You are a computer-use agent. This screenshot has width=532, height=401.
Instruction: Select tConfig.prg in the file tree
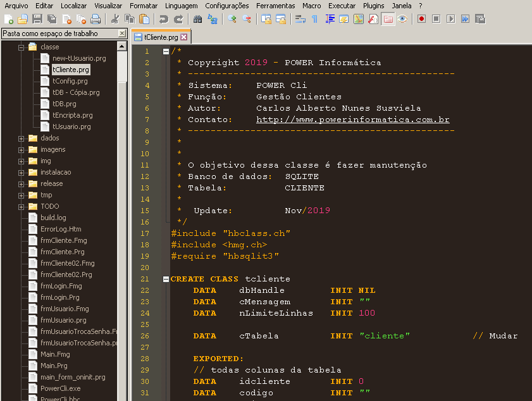pos(70,81)
